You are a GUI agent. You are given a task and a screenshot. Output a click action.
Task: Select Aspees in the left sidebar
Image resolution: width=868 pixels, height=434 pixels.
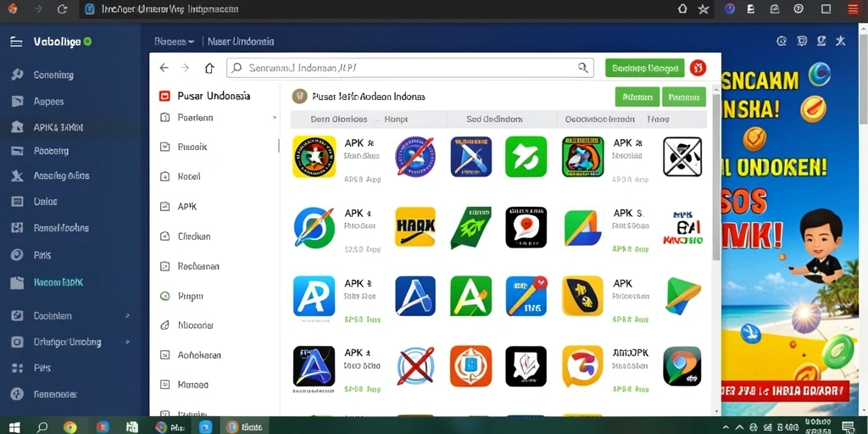click(x=48, y=102)
